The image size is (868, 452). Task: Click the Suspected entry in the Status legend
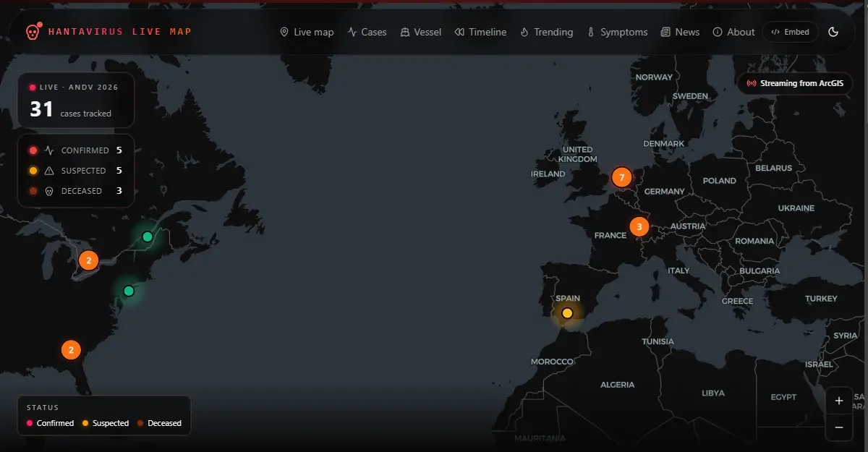coord(106,423)
